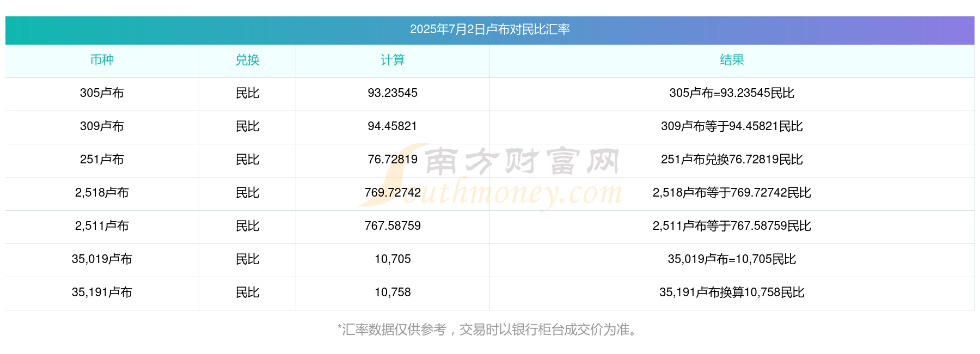
Task: Click 民比 in the 35,019卢布 row
Action: 247,259
